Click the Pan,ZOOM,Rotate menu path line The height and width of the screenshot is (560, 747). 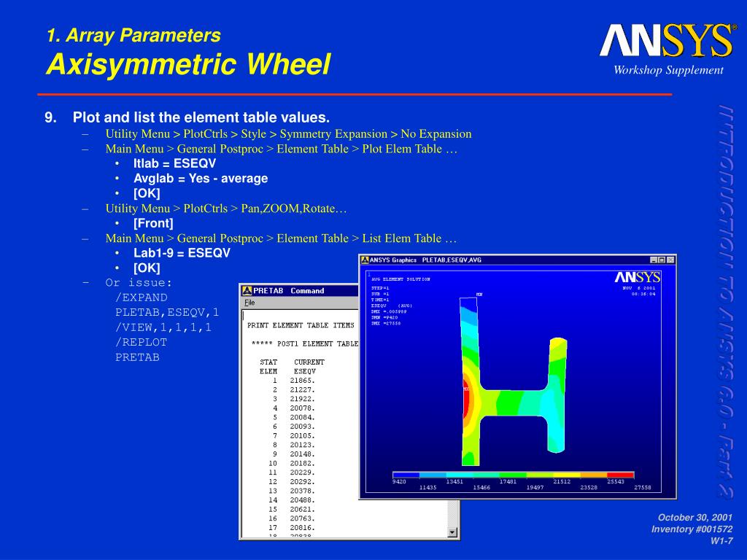pos(226,209)
